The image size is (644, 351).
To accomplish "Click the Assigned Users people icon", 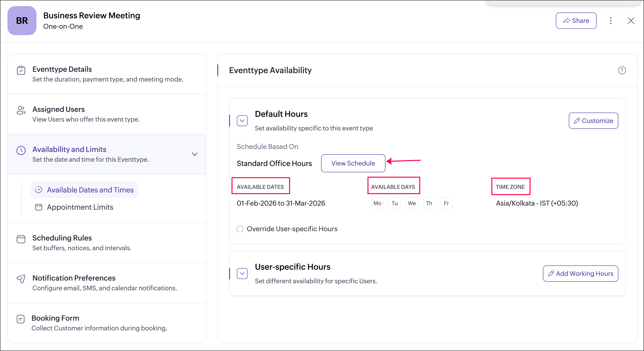I will pos(21,111).
